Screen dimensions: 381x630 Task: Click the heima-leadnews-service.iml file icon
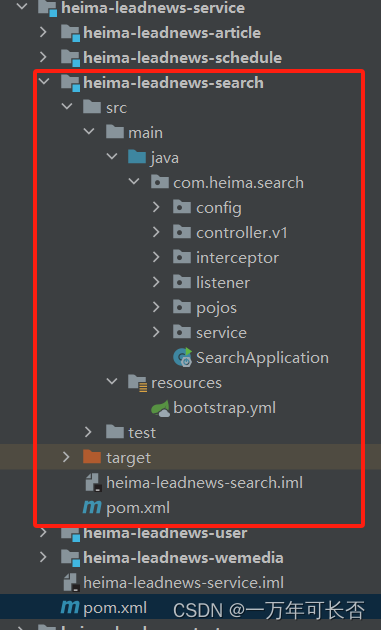(71, 583)
